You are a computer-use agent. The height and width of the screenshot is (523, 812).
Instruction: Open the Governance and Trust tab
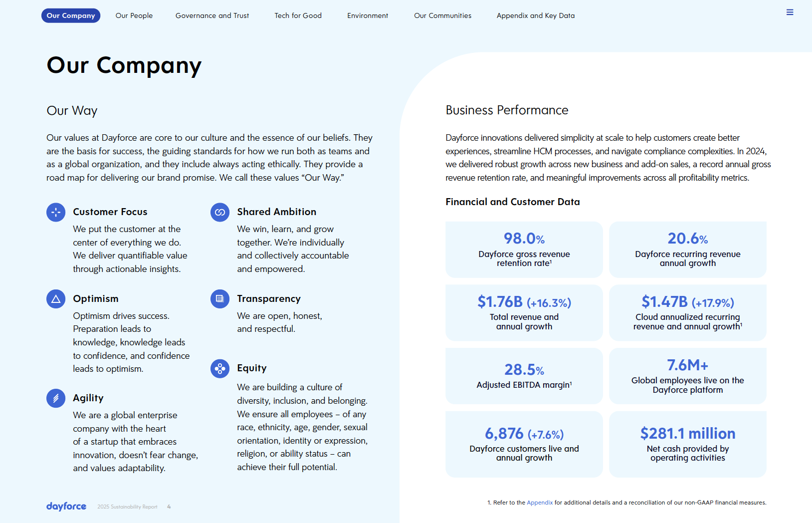[x=212, y=15]
